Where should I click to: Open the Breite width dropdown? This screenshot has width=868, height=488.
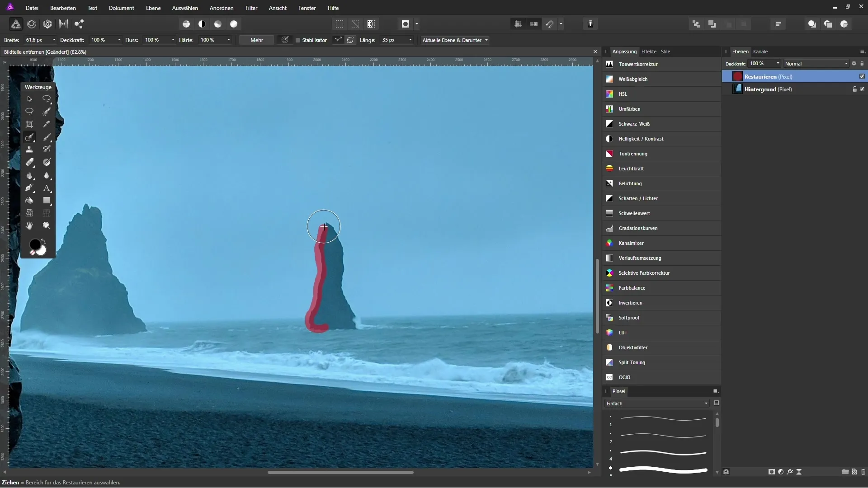[x=54, y=40]
